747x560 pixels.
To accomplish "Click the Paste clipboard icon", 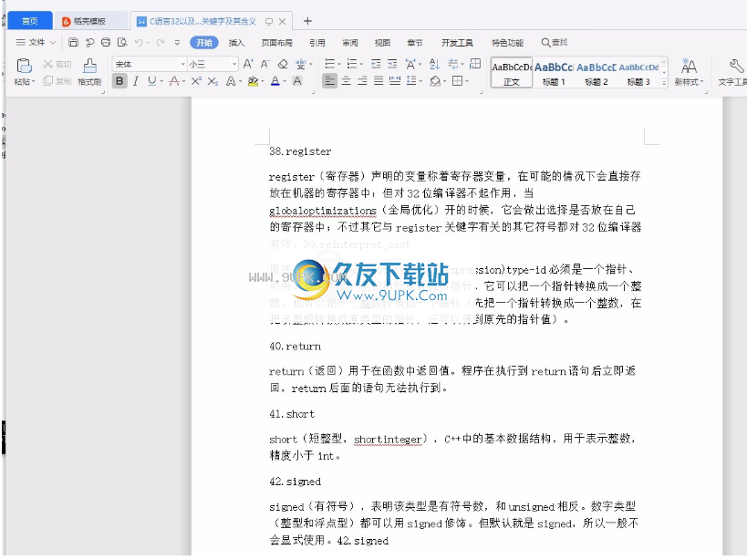I will click(x=24, y=66).
